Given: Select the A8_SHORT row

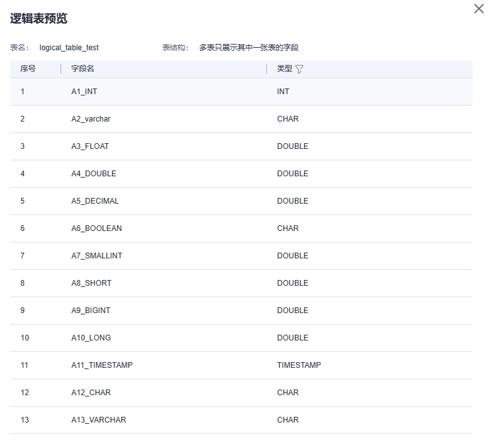Looking at the screenshot, I should point(241,283).
